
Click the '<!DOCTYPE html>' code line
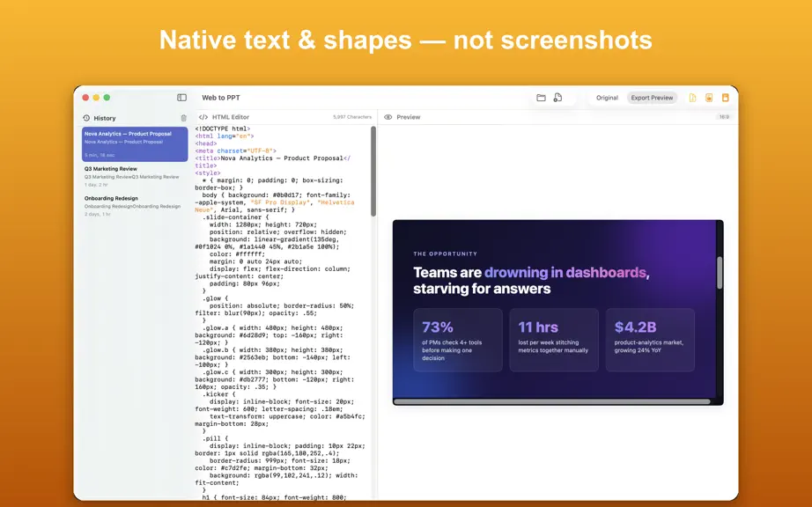223,129
